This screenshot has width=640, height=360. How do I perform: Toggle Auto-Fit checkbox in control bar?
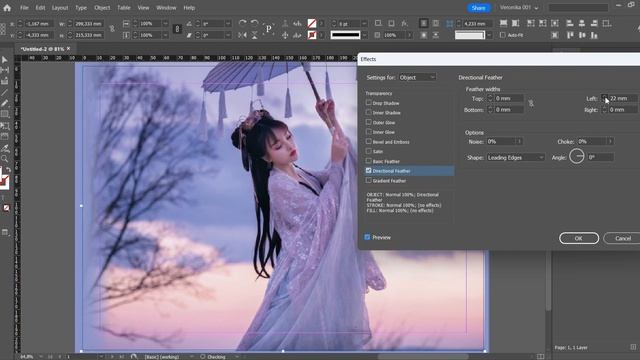(x=502, y=35)
